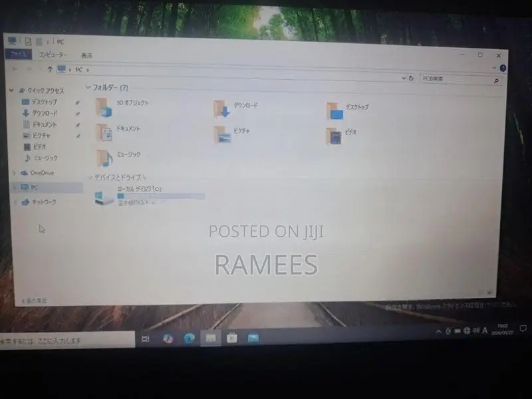This screenshot has height=399, width=532.
Task: Select the ミュージック folder icon in main pane
Action: coord(104,158)
